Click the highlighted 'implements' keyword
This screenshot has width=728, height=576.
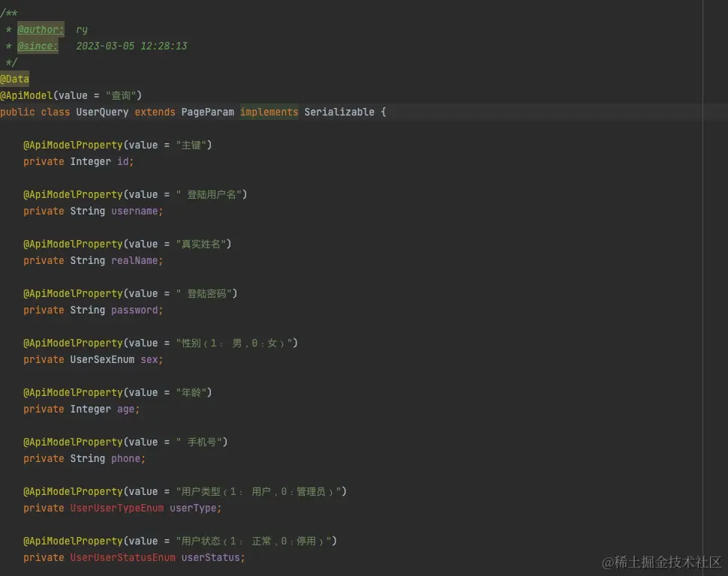[x=269, y=112]
